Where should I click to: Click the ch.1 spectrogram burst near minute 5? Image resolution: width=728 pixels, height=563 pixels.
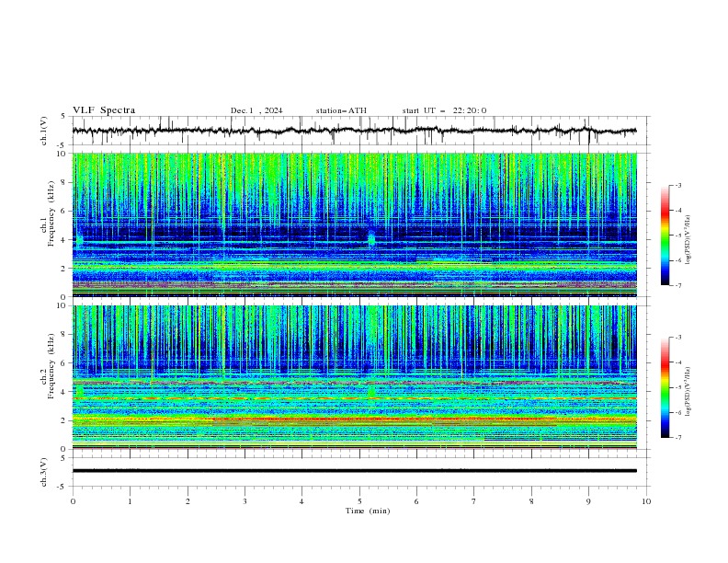point(371,238)
